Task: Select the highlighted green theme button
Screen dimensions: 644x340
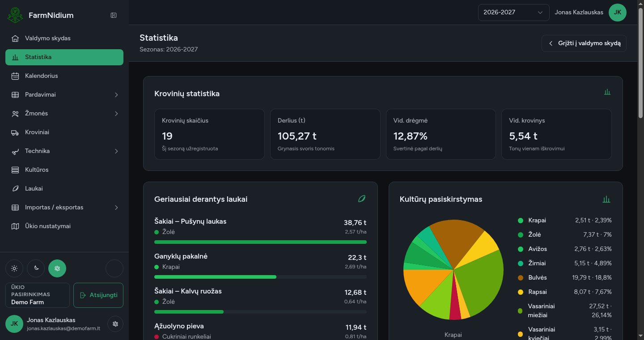Action: pyautogui.click(x=57, y=268)
